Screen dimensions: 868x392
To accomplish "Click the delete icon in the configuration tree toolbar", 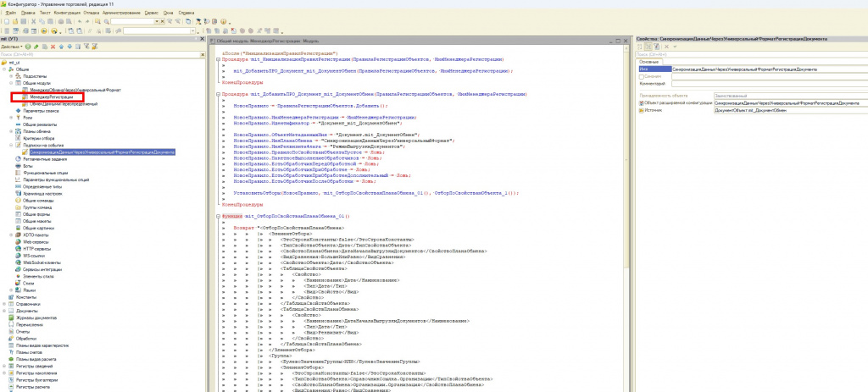I will pos(53,46).
